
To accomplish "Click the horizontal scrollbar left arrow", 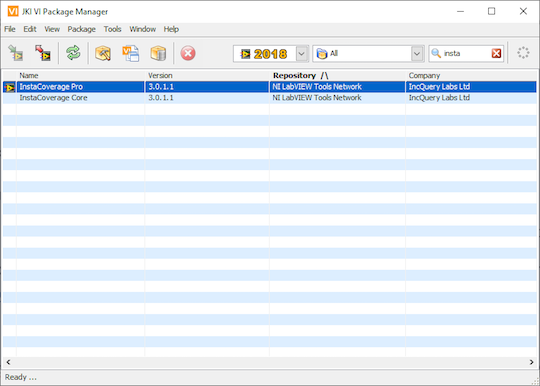I will point(8,362).
